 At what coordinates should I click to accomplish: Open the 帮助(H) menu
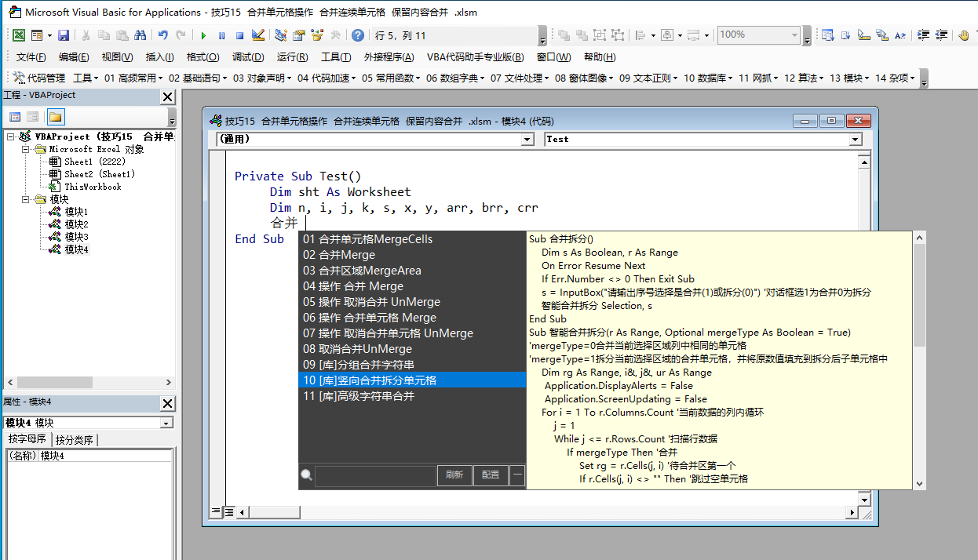point(600,57)
